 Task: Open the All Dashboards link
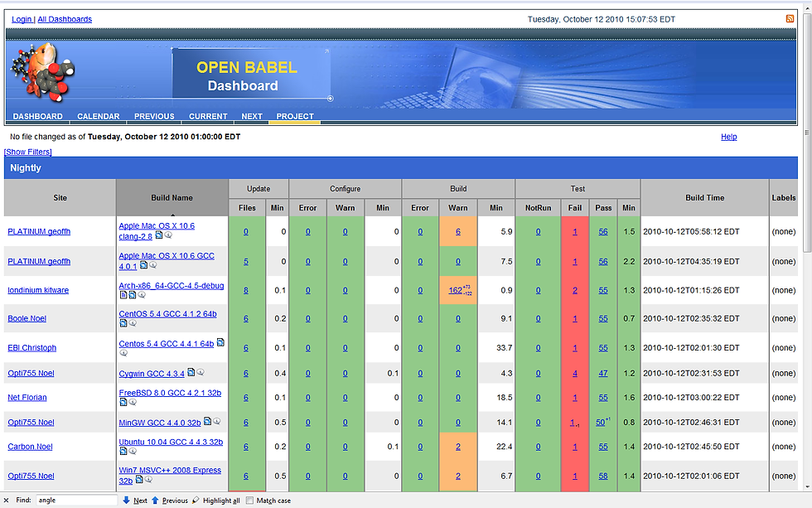(x=65, y=19)
